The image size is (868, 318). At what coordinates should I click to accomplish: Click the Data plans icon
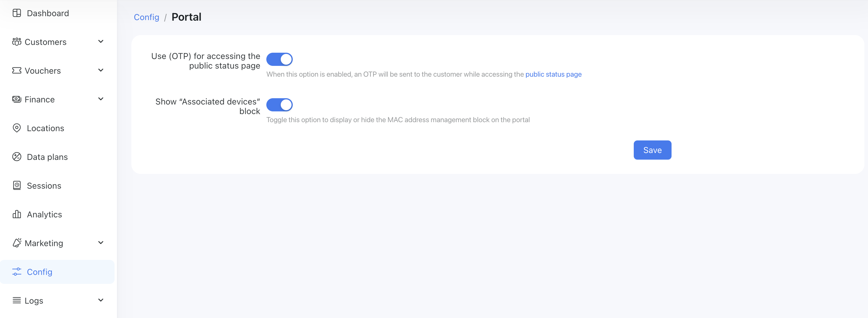17,157
